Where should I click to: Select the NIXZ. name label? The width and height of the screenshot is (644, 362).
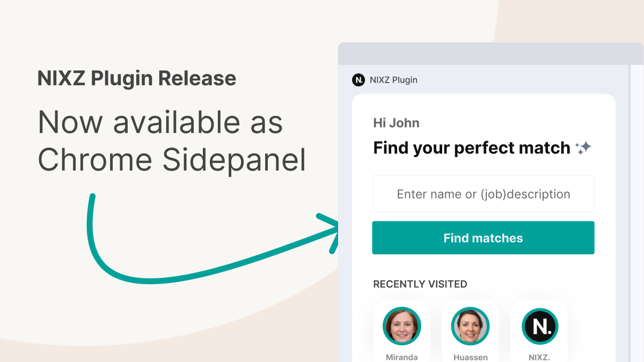pyautogui.click(x=540, y=357)
